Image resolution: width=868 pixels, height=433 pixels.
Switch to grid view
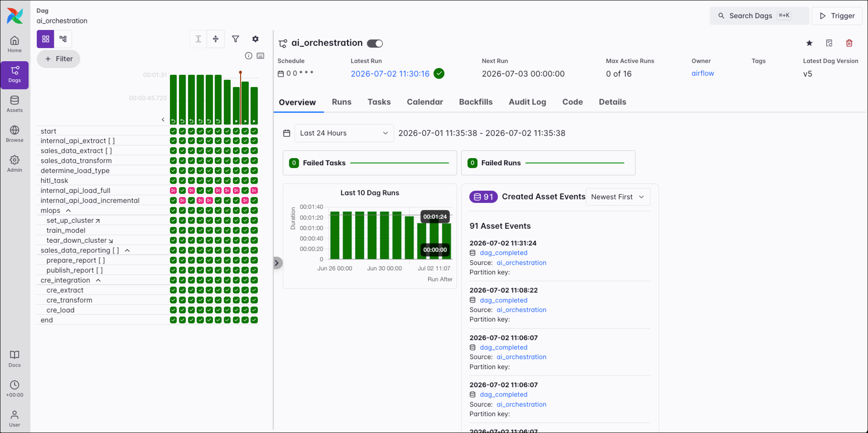[x=46, y=39]
